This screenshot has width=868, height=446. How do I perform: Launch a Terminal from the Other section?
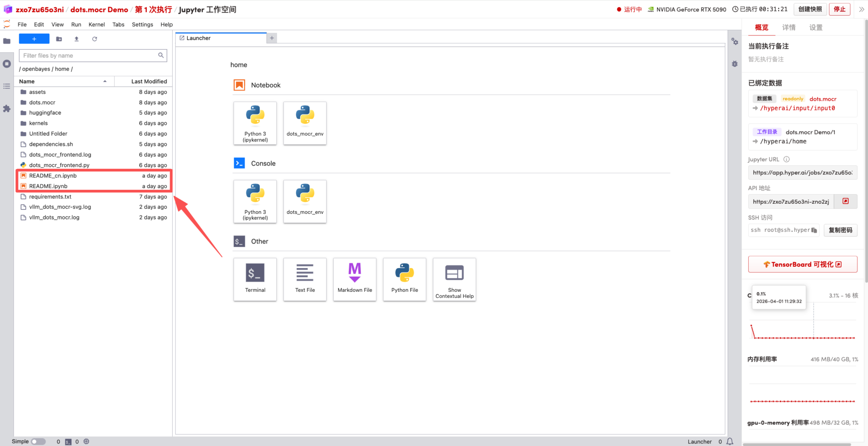[x=255, y=279]
